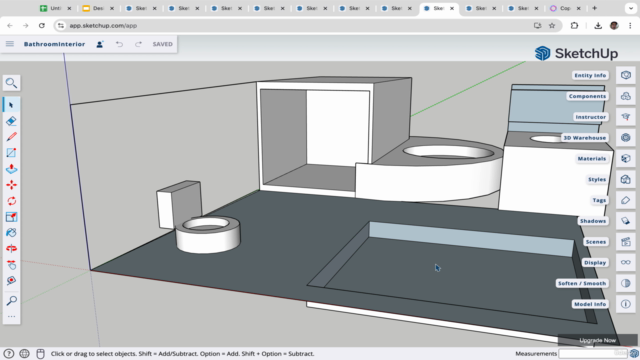This screenshot has width=640, height=360.
Task: Open the Scenes panel icon
Action: [x=626, y=242]
